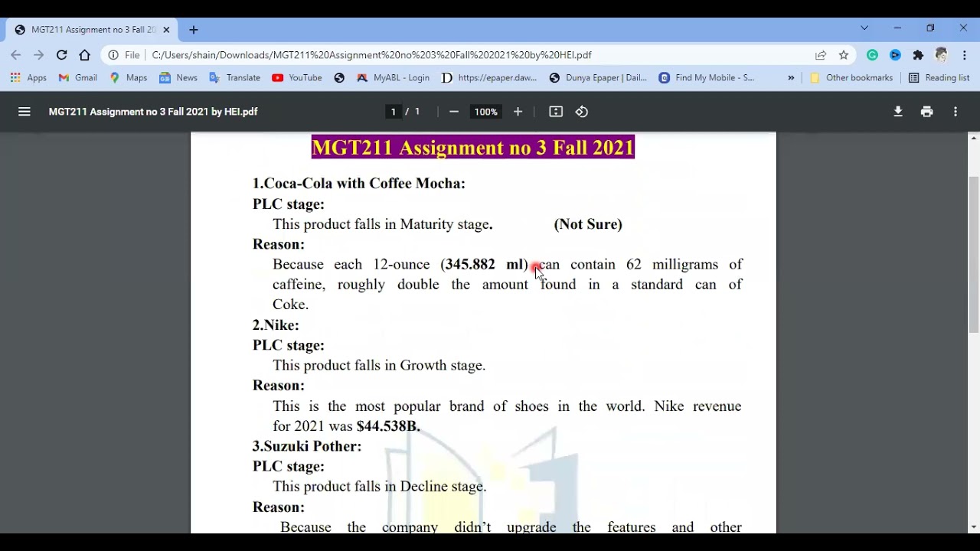Click the 100% zoom level field
The height and width of the screenshot is (551, 980).
click(x=485, y=112)
